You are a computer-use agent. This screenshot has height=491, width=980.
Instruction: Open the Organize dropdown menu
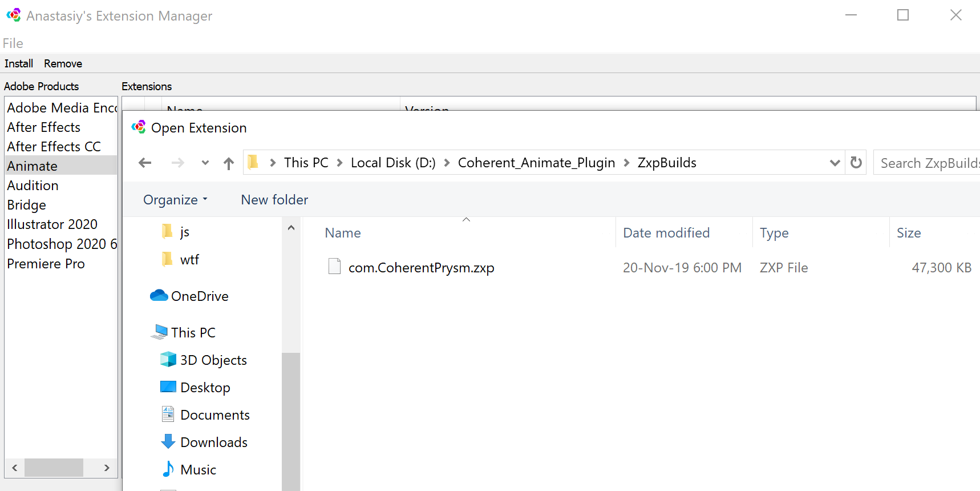pyautogui.click(x=175, y=200)
